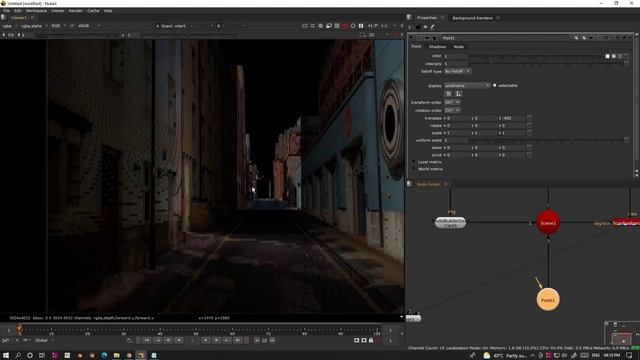Select the Point tab in properties

(x=416, y=47)
